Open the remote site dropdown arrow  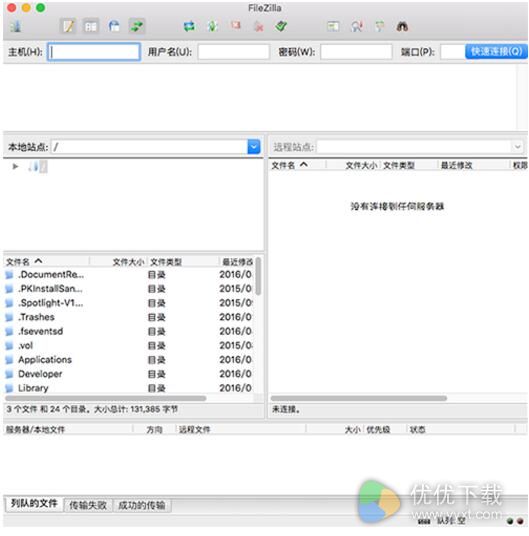pos(517,147)
